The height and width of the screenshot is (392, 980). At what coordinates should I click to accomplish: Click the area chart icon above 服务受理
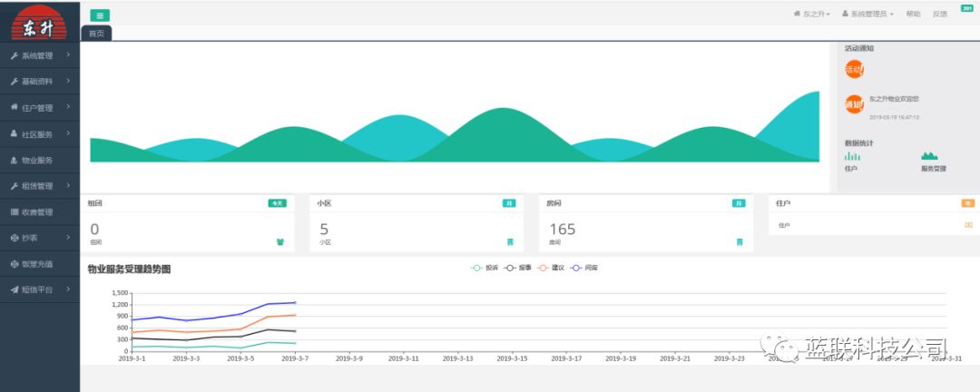pos(929,156)
